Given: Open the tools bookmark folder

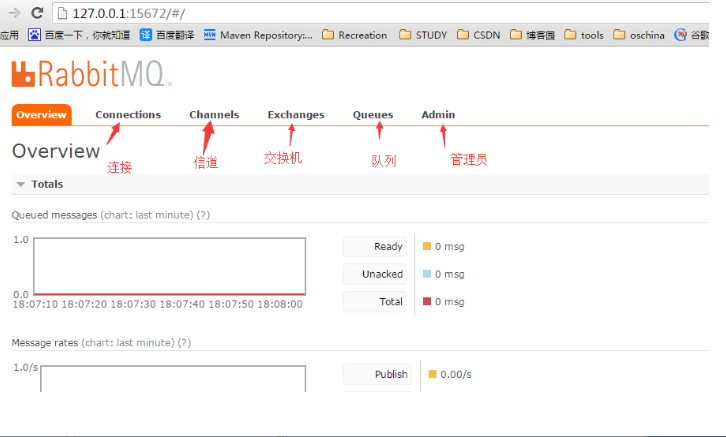Looking at the screenshot, I should point(584,35).
